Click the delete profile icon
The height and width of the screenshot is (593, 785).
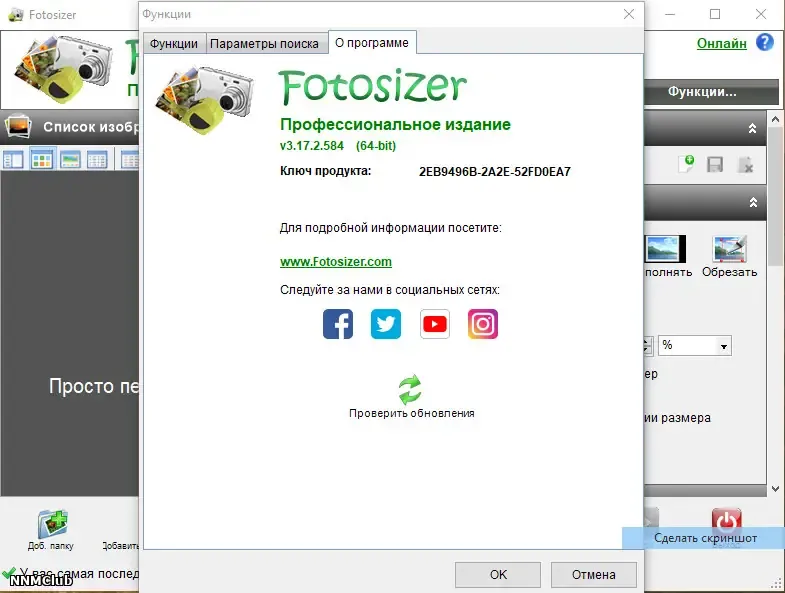tap(745, 164)
